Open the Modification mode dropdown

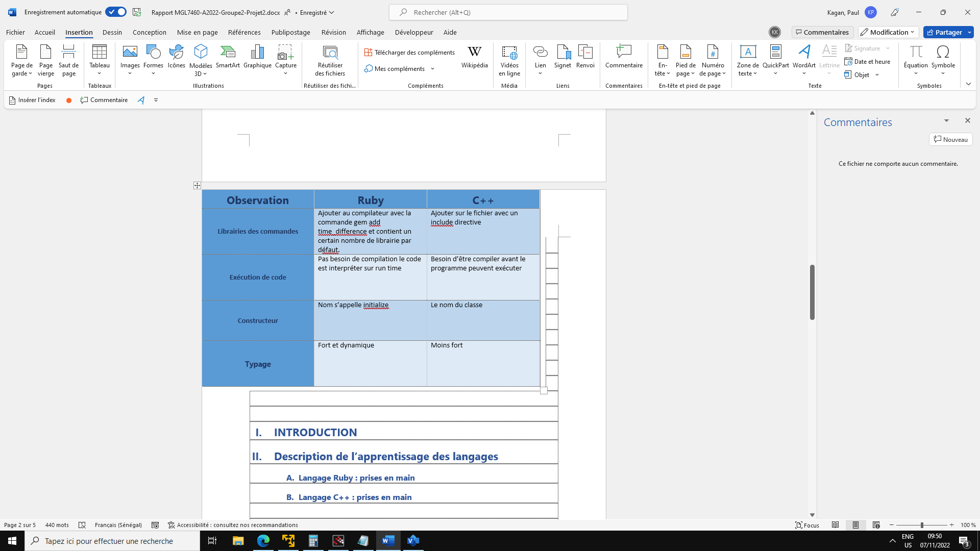tap(888, 32)
